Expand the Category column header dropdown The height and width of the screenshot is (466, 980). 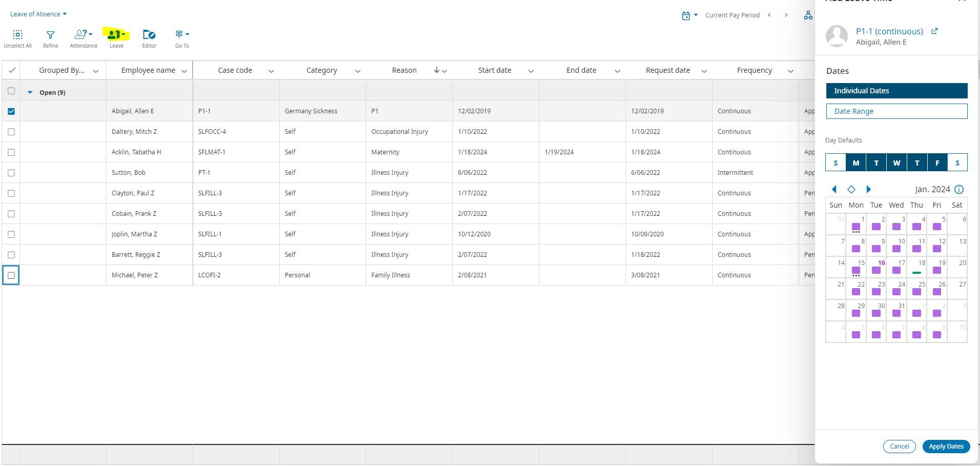(358, 71)
